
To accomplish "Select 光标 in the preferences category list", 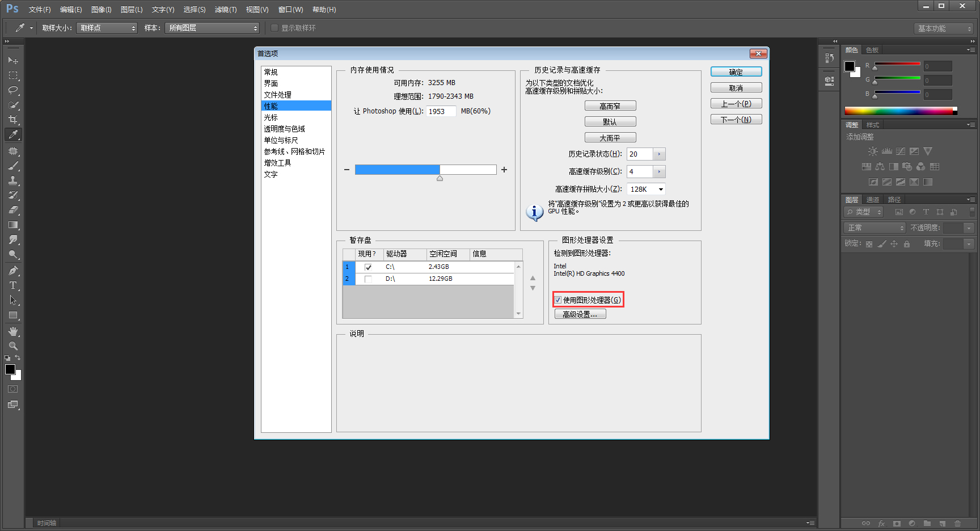I will tap(271, 117).
